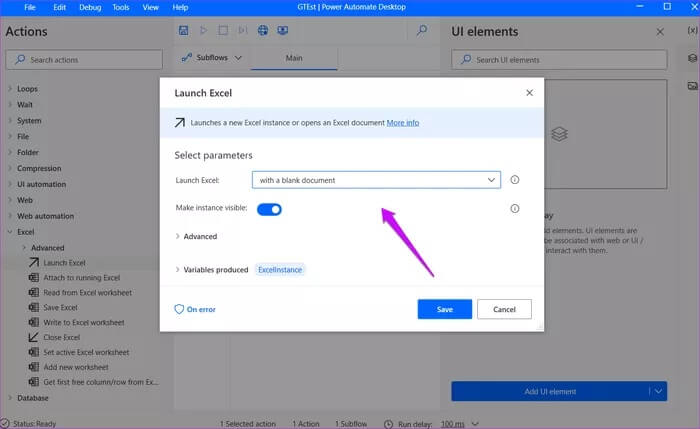Click the 100 ms run delay value
700x429 pixels.
click(452, 424)
